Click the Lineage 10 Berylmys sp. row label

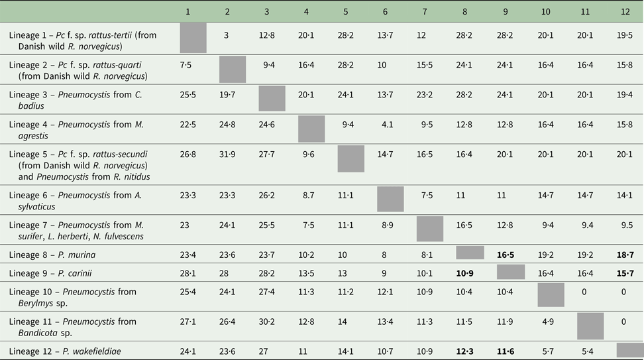[x=73, y=297]
